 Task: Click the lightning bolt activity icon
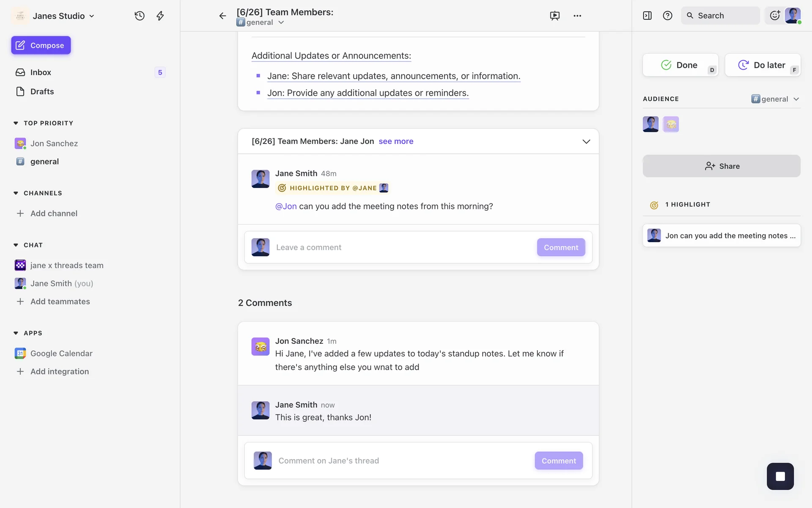(x=160, y=16)
